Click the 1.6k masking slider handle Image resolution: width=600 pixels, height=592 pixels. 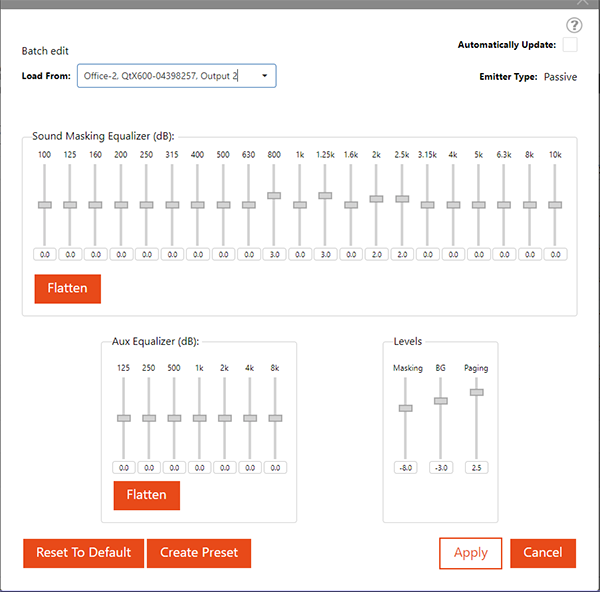351,205
